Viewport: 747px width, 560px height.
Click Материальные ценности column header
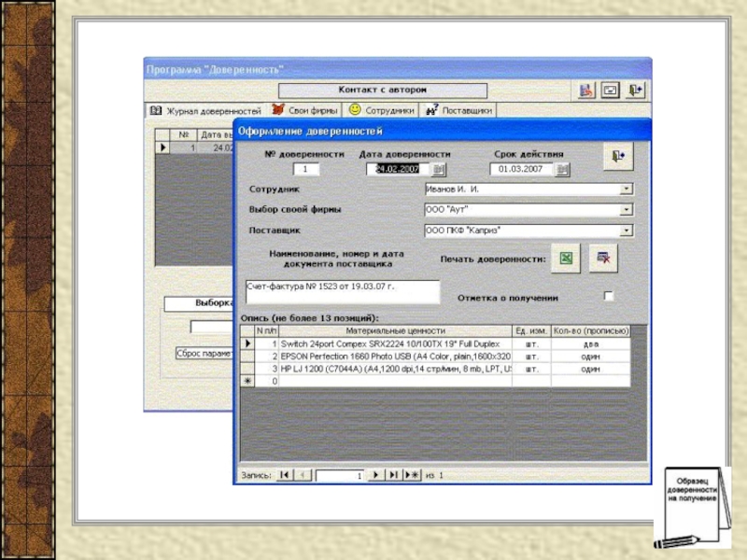[x=395, y=331]
